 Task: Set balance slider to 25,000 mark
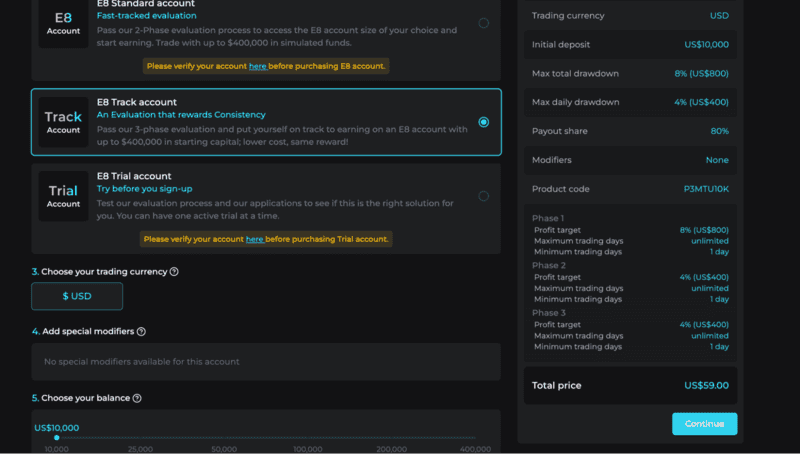coord(140,438)
